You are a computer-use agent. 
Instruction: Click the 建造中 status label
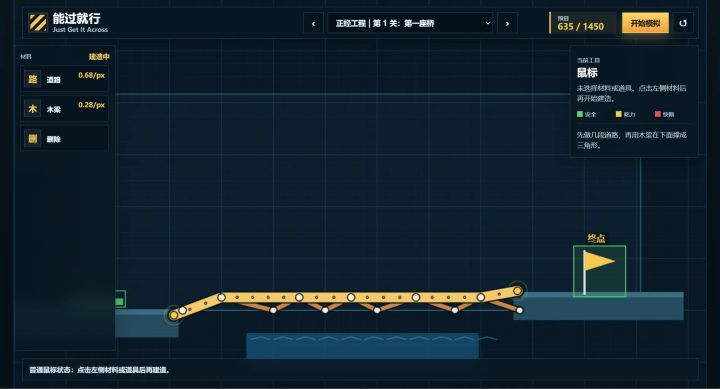[99, 56]
